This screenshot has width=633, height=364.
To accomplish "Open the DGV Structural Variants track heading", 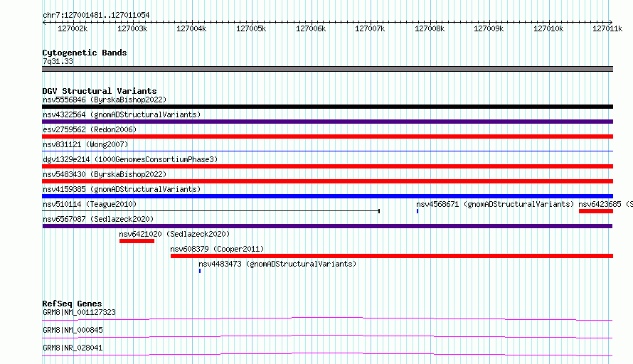I will pos(100,91).
